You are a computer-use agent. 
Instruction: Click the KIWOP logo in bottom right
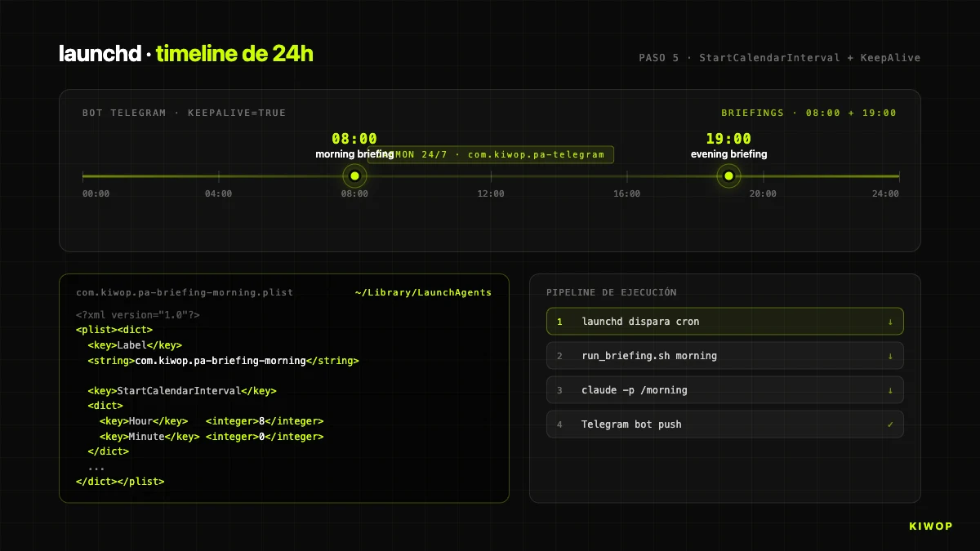coord(930,526)
